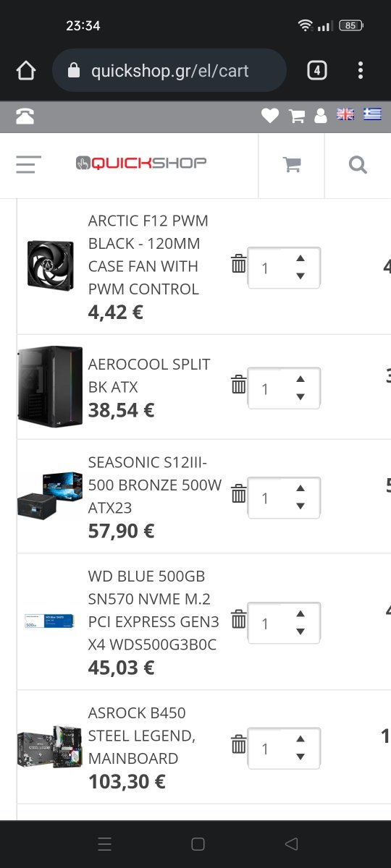Screen dimensions: 391x868
Task: Open the hamburger navigation menu
Action: [28, 164]
